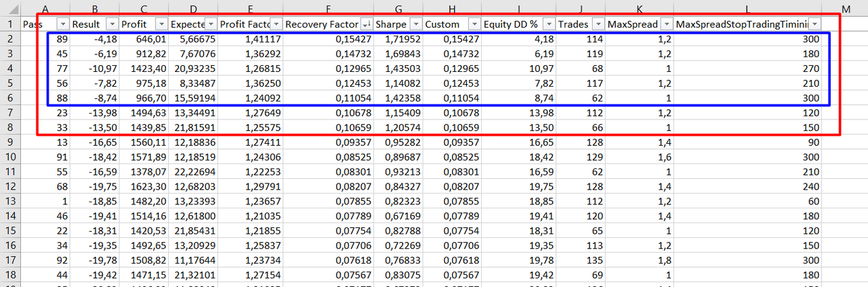Open the Pass column filter dropdown

pos(63,24)
